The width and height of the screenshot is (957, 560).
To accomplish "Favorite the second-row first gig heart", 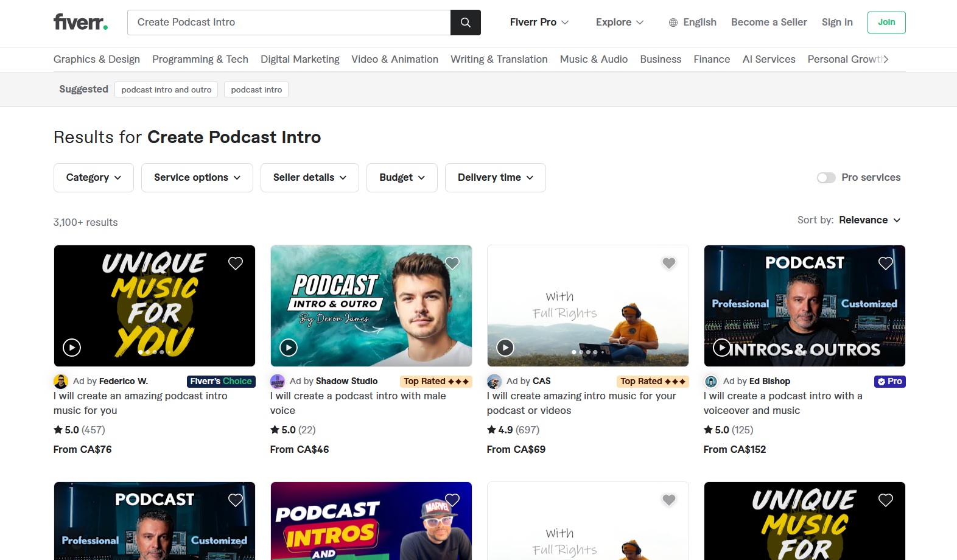I will 236,500.
